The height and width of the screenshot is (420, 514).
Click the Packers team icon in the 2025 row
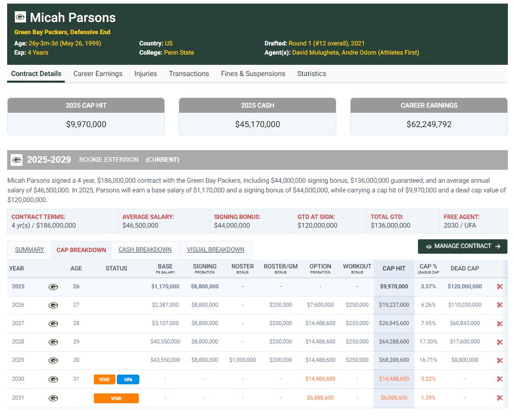(53, 287)
